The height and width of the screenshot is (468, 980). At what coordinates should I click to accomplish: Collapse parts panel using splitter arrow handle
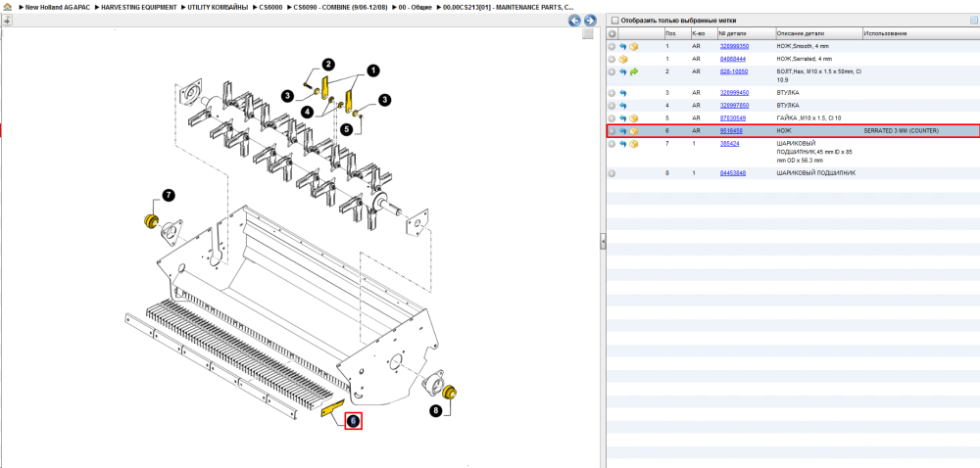(x=603, y=241)
